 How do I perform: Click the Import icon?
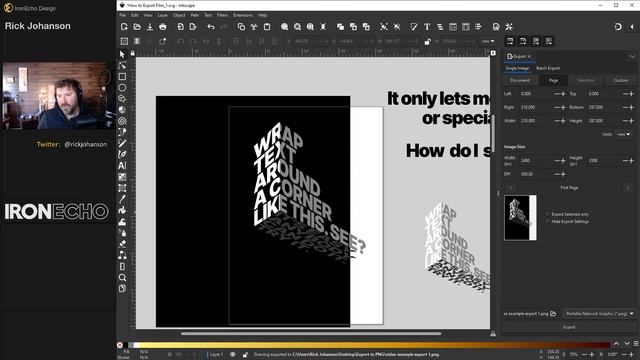tap(180, 27)
